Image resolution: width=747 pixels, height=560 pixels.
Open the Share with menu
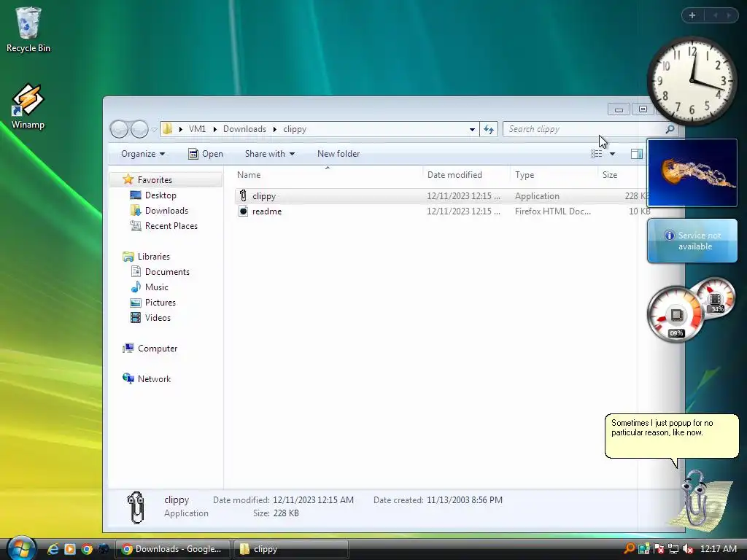(270, 154)
